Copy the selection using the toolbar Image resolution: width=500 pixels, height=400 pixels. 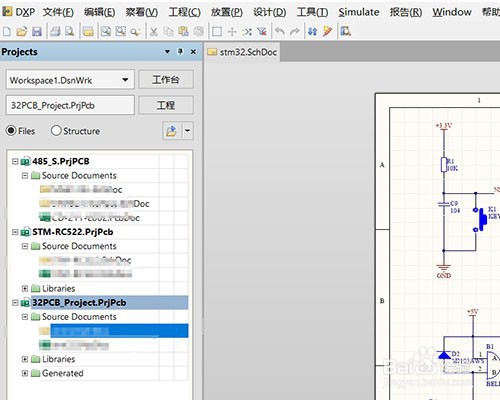pyautogui.click(x=169, y=32)
